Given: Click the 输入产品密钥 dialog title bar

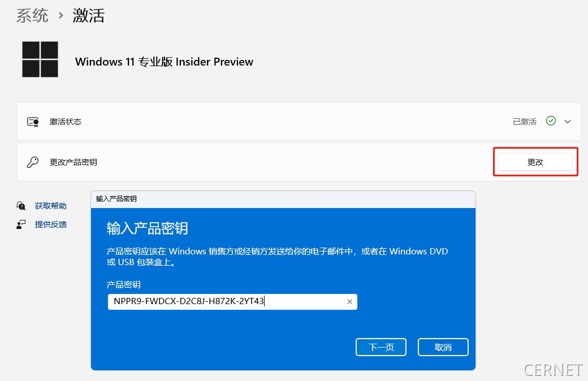Looking at the screenshot, I should 283,199.
